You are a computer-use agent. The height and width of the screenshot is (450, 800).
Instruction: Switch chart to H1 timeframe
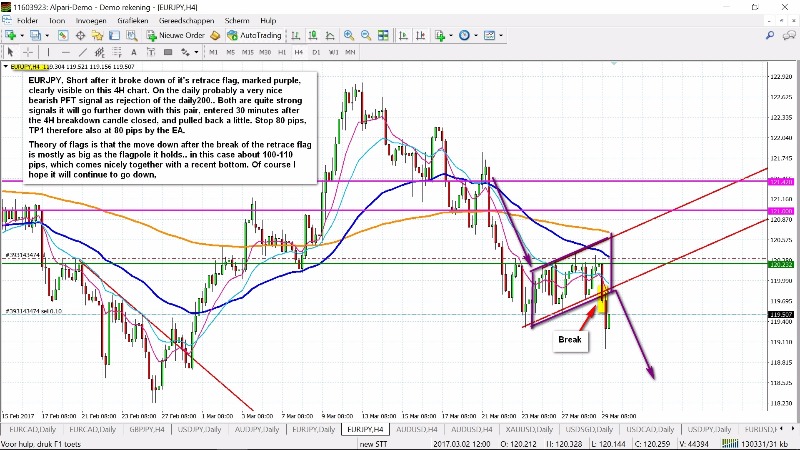pyautogui.click(x=284, y=52)
